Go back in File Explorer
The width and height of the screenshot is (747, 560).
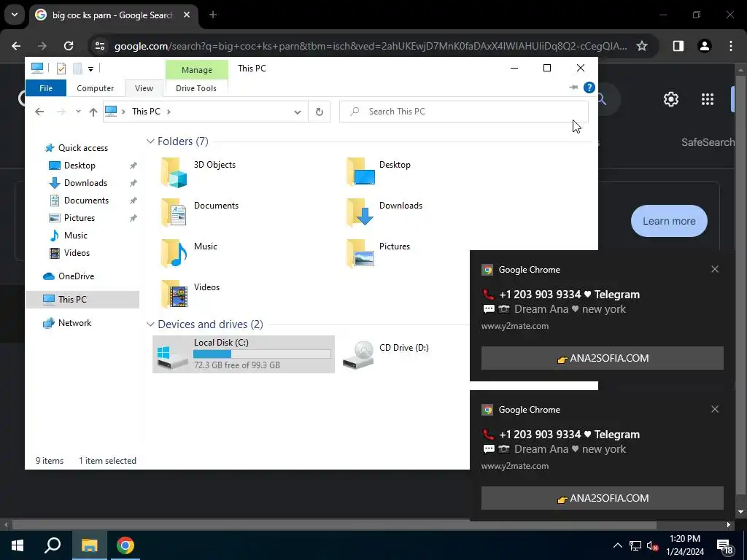[39, 112]
